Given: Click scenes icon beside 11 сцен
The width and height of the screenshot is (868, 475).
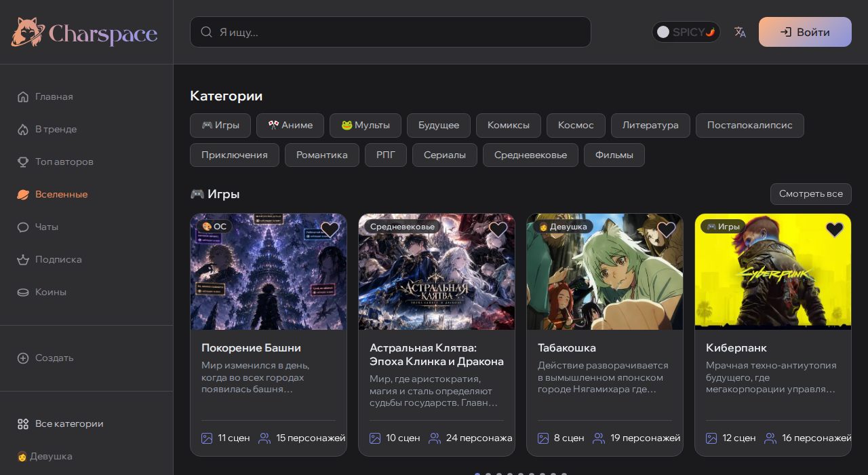Looking at the screenshot, I should tap(207, 438).
